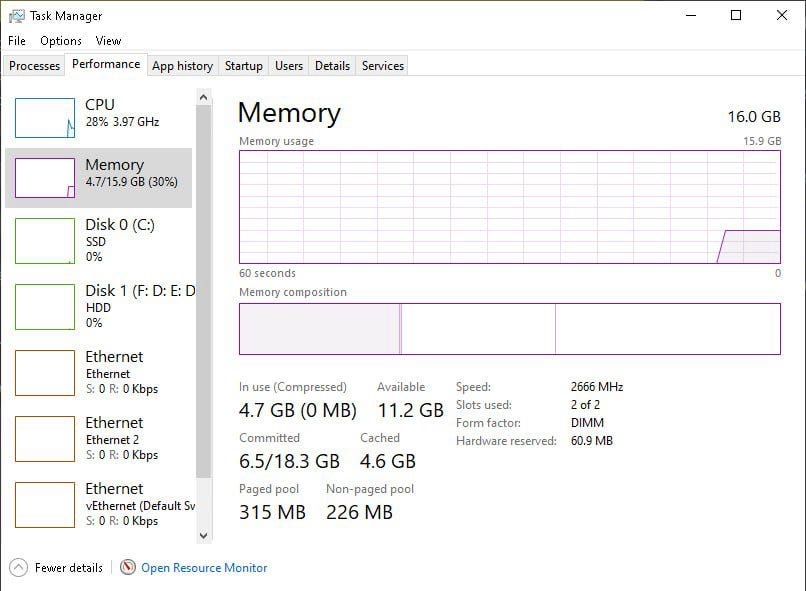Collapse view with Fewer details chevron
Screen dimensions: 806x591
[19, 568]
